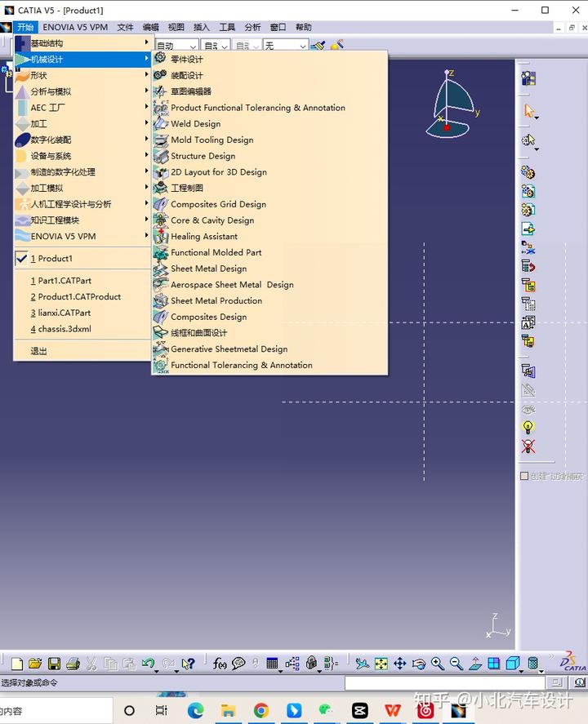Click the Fit All In view icon

coord(381,664)
